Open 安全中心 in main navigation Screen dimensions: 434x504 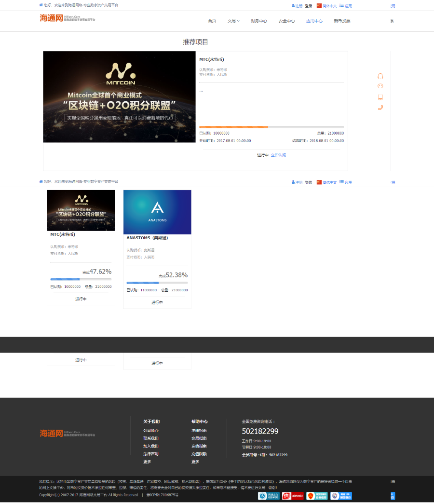(x=287, y=21)
